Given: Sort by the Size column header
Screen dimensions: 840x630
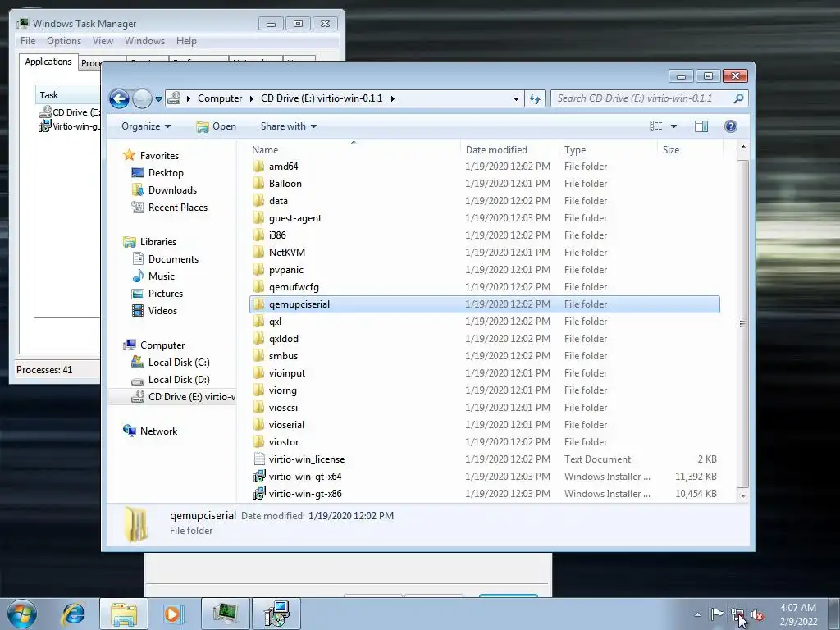Looking at the screenshot, I should [x=671, y=150].
